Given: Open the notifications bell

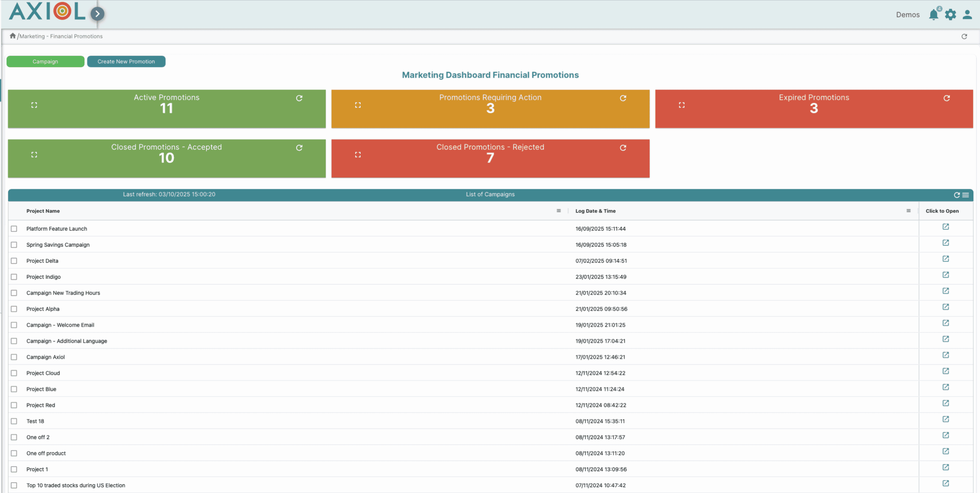Looking at the screenshot, I should click(934, 15).
